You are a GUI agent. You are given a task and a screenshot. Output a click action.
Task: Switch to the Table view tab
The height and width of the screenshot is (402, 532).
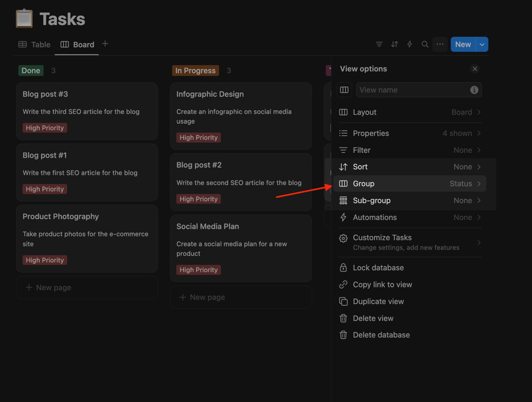coord(35,44)
